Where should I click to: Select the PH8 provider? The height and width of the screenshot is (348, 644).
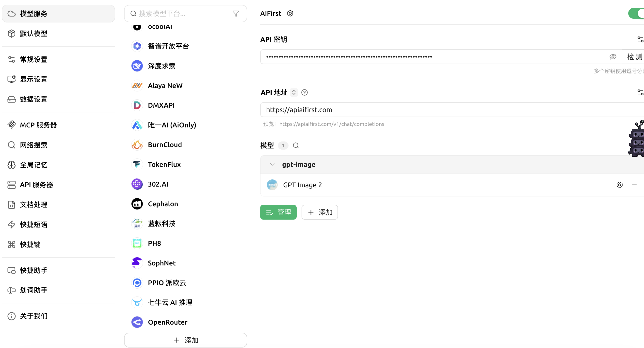[x=186, y=243]
